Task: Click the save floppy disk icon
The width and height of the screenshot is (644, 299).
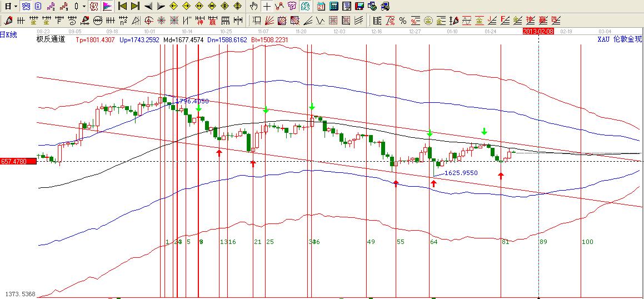Action: click(x=360, y=6)
